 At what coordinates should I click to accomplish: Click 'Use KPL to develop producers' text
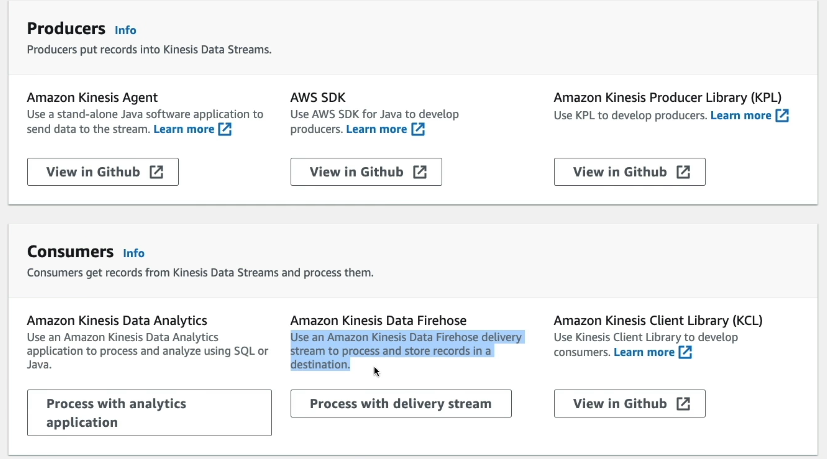(x=630, y=116)
